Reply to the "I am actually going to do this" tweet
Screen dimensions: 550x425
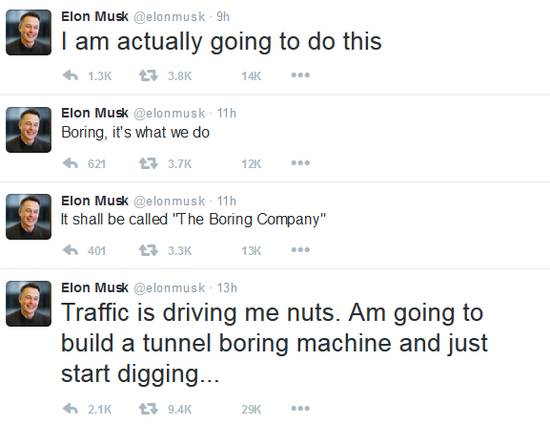click(70, 75)
